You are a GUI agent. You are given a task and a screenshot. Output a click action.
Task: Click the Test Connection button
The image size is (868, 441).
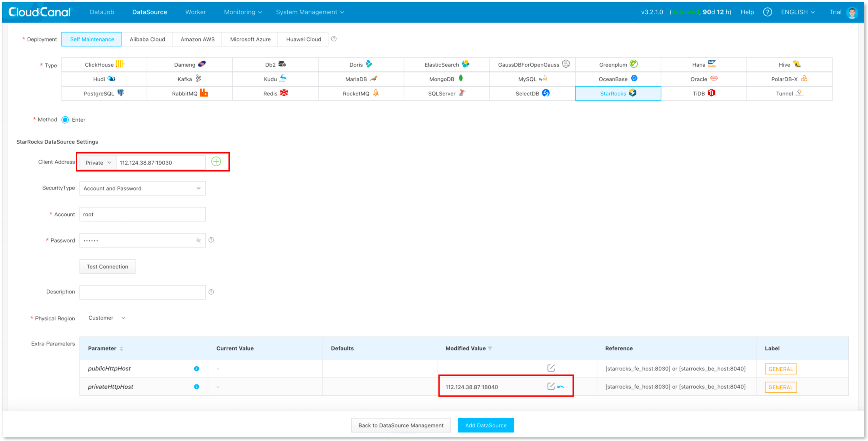pyautogui.click(x=107, y=267)
